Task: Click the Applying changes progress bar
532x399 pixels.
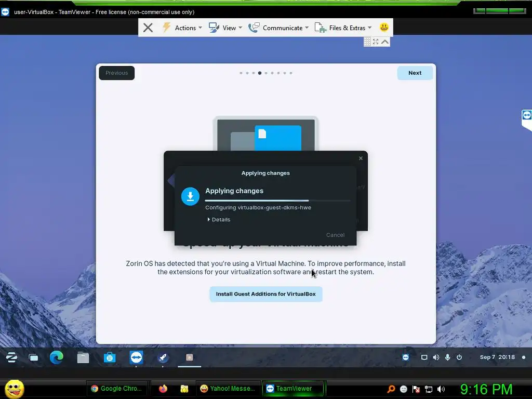Action: click(277, 201)
